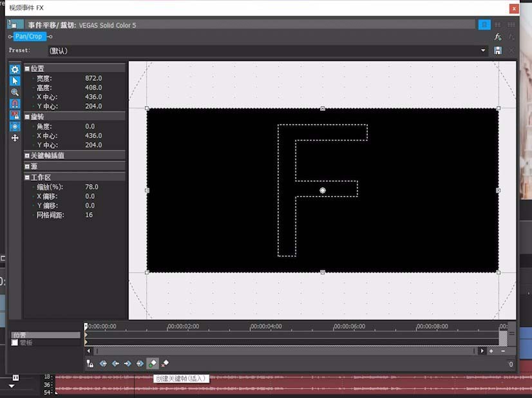Image resolution: width=532 pixels, height=398 pixels.
Task: Click the Delete Preset X icon
Action: click(511, 51)
